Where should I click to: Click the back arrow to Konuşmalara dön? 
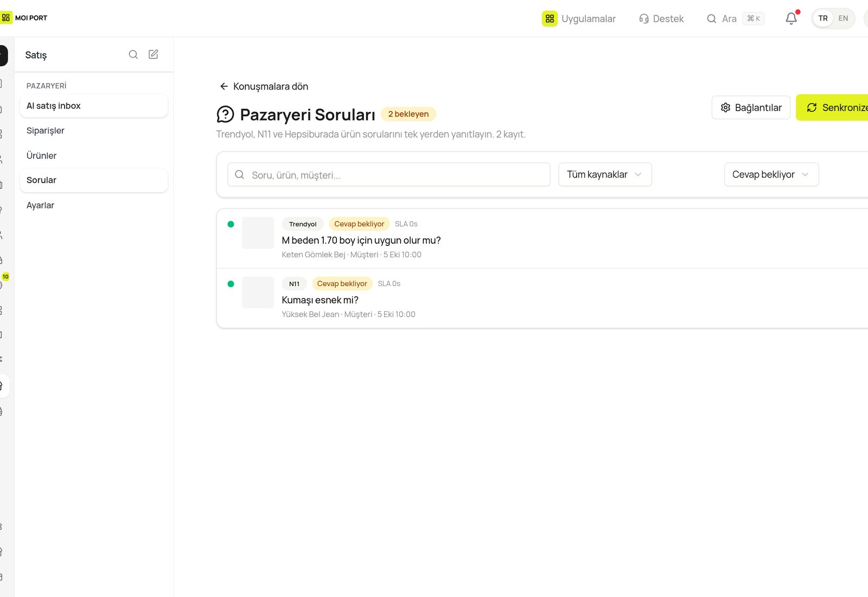pyautogui.click(x=224, y=86)
